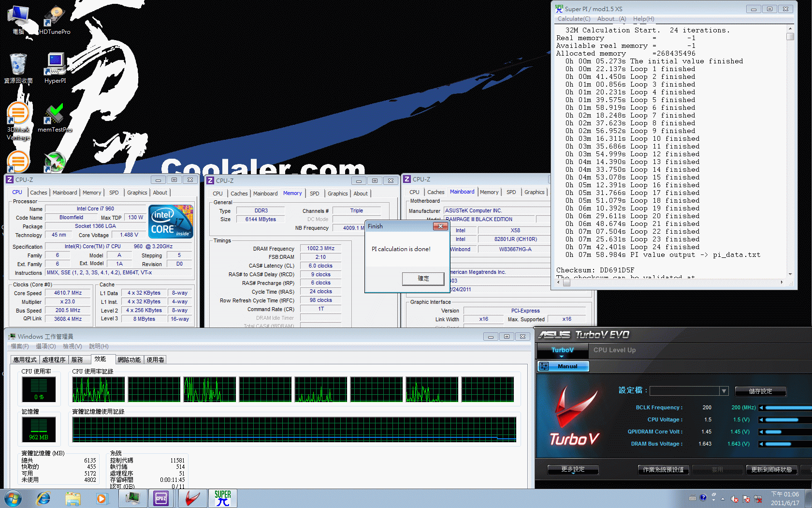
Task: Open the HDTunePro desktop shortcut
Action: coord(55,20)
